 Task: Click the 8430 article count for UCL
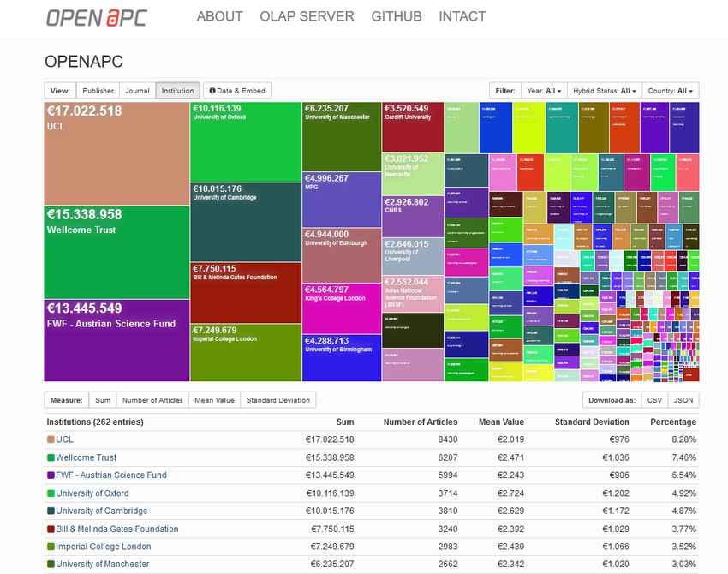(448, 439)
